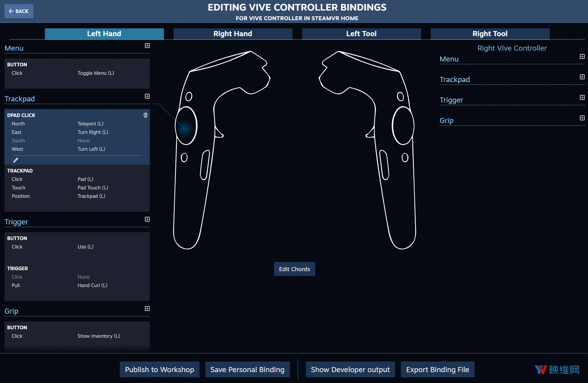Click the TRIGGER mode header
The height and width of the screenshot is (383, 588).
[x=17, y=268]
